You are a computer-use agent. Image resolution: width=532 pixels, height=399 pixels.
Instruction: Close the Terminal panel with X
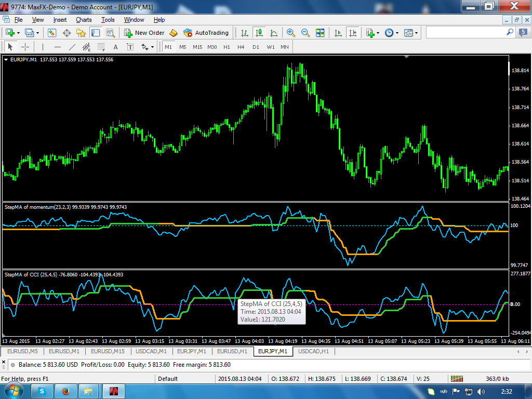coord(4,362)
